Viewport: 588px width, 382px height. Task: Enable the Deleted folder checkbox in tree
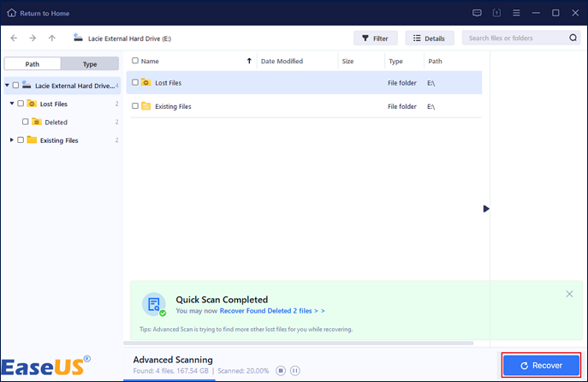pyautogui.click(x=26, y=122)
